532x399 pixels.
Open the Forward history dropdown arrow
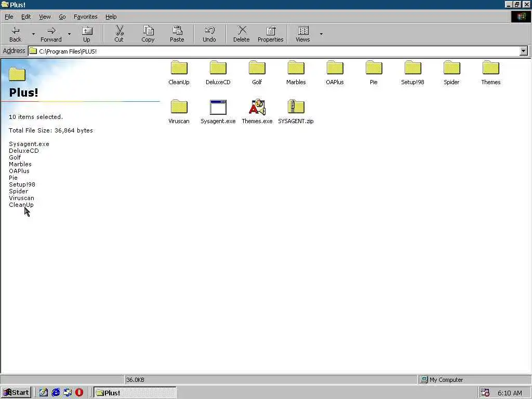pos(69,34)
